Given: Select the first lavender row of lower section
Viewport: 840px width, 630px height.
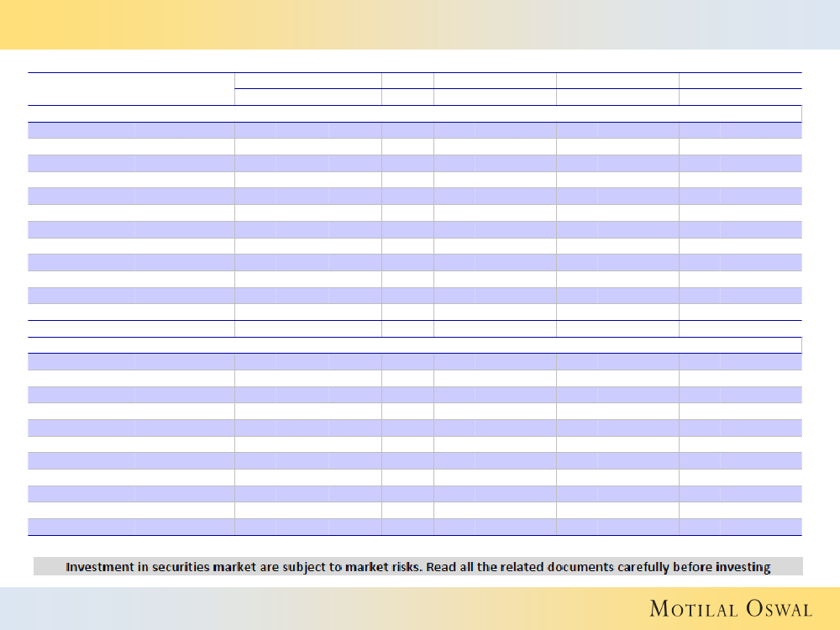Looking at the screenshot, I should point(414,362).
